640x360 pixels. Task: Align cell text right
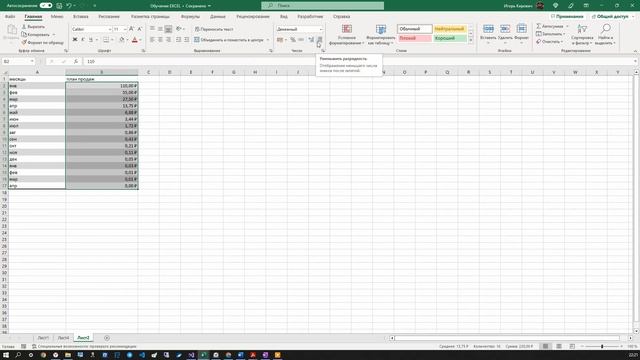pyautogui.click(x=168, y=40)
